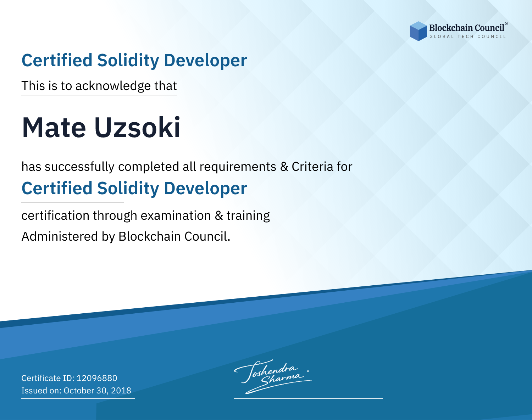
Task: Click the second "Certified Solidity Developer" title
Action: click(134, 189)
